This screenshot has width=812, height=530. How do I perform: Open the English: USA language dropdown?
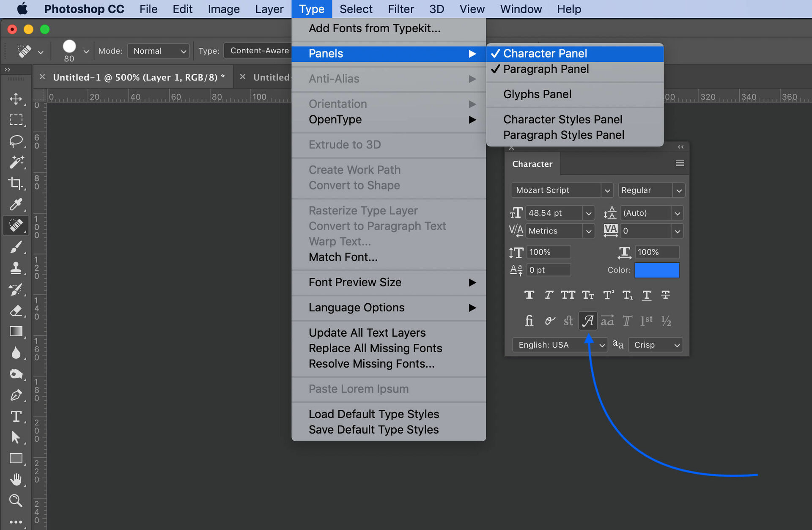pos(560,345)
